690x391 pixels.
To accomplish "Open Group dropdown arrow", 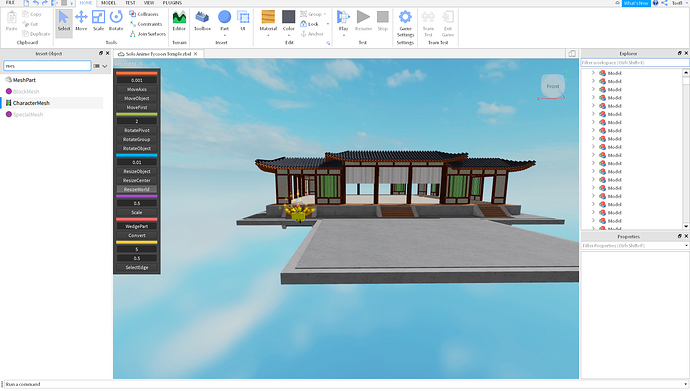I will 325,14.
